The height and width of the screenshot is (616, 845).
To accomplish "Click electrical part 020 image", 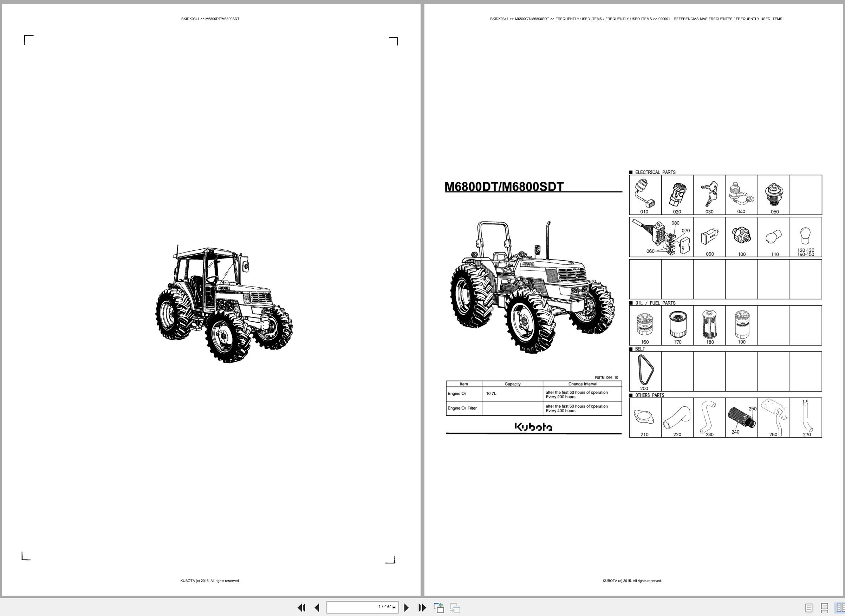I will coord(677,194).
